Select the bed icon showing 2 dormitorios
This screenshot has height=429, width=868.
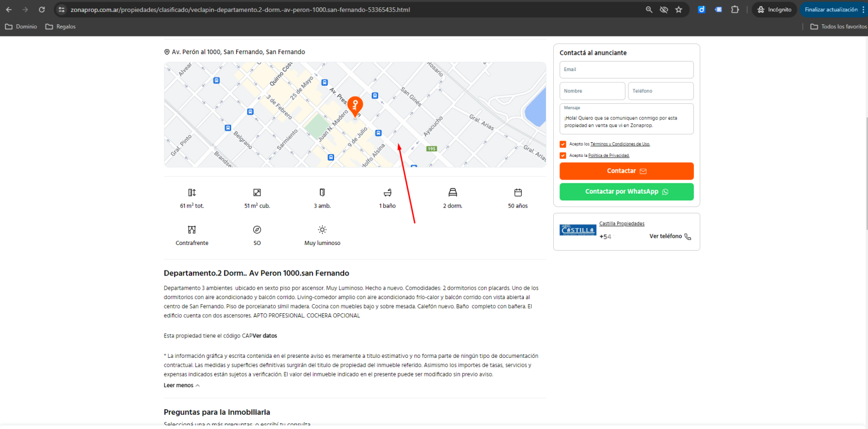coord(452,192)
